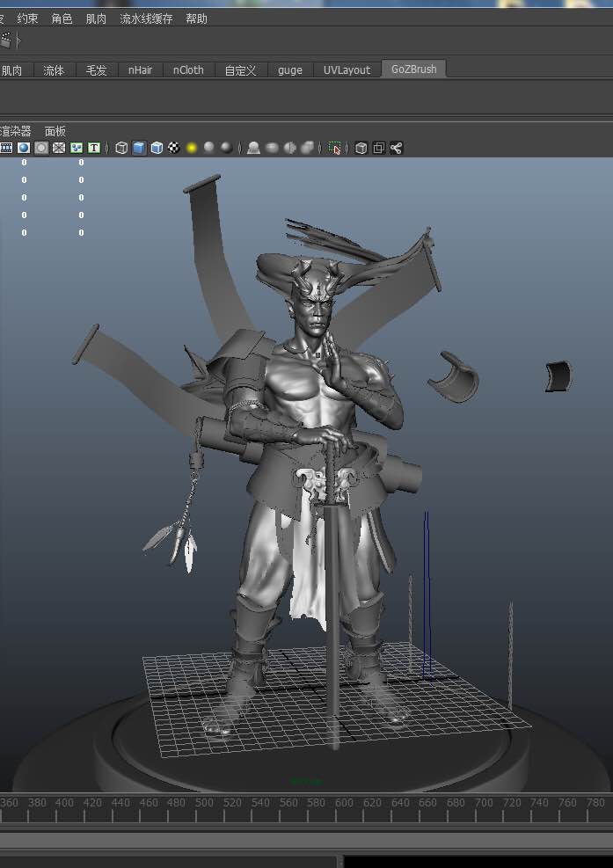Toggle depth of field icon

pos(307,147)
